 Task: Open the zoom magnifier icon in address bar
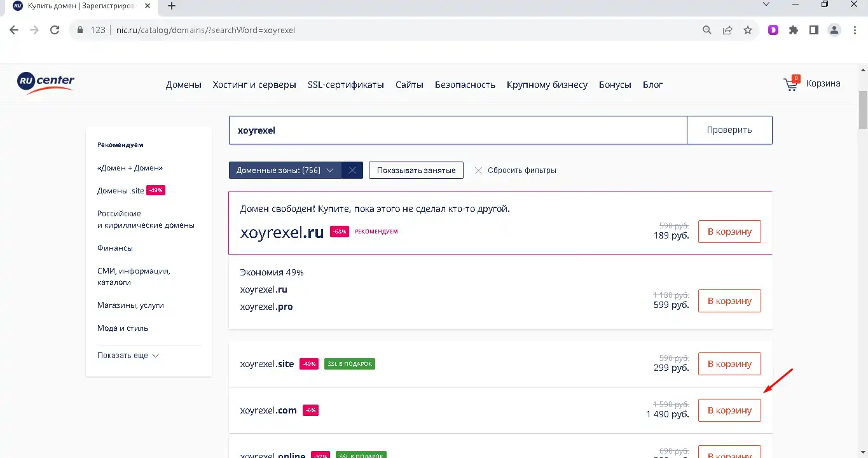tap(707, 30)
